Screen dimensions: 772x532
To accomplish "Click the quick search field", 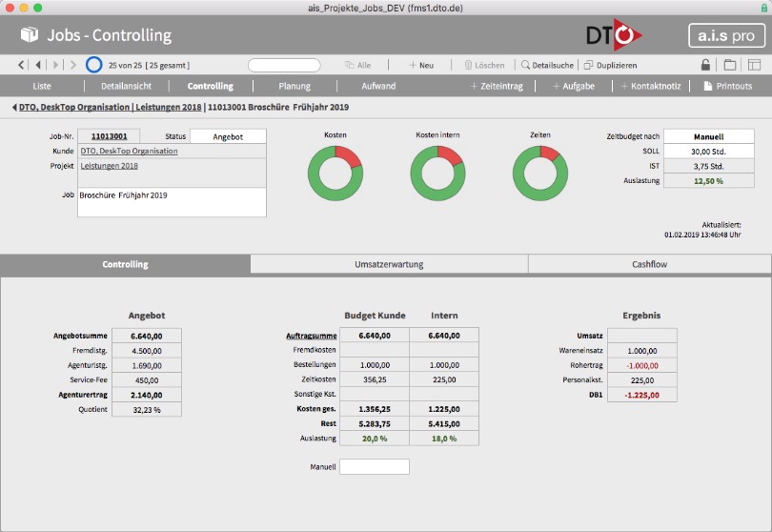I will 284,65.
